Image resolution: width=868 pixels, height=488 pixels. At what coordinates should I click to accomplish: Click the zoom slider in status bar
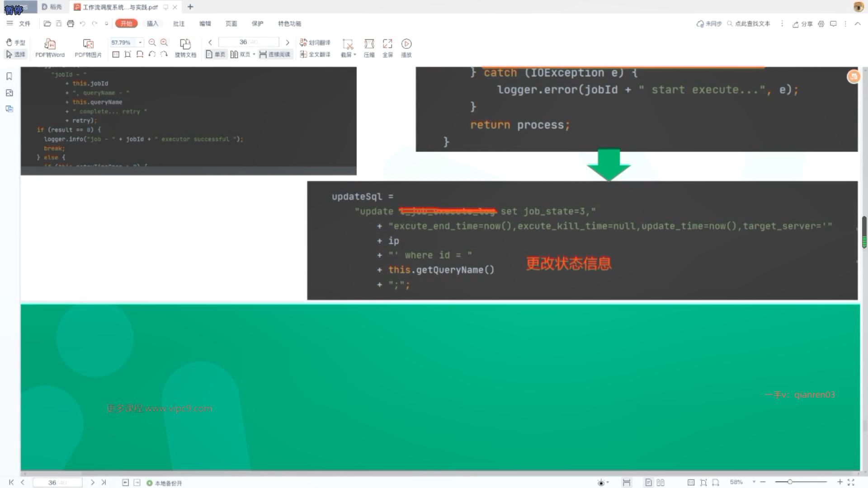(790, 482)
